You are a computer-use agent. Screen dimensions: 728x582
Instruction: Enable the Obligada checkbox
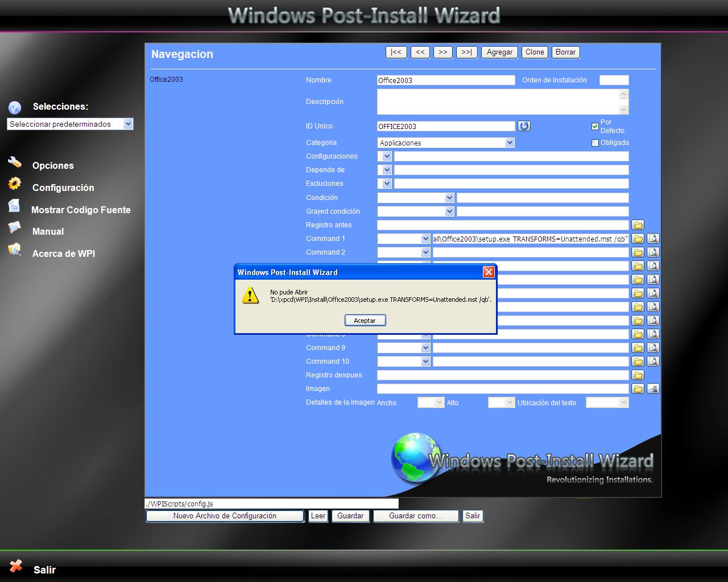[595, 143]
